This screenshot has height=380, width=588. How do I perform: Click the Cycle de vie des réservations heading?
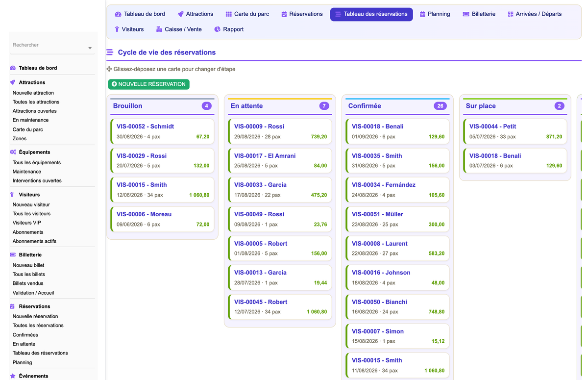167,52
